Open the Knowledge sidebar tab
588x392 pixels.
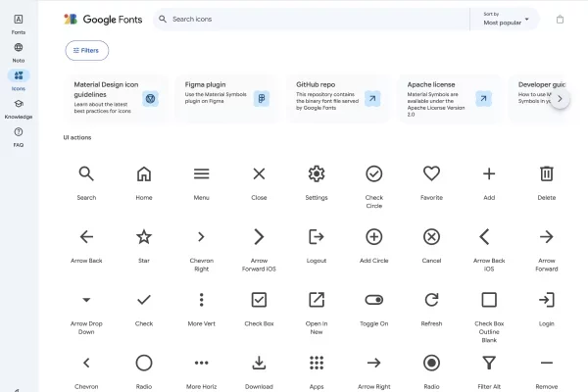point(19,107)
